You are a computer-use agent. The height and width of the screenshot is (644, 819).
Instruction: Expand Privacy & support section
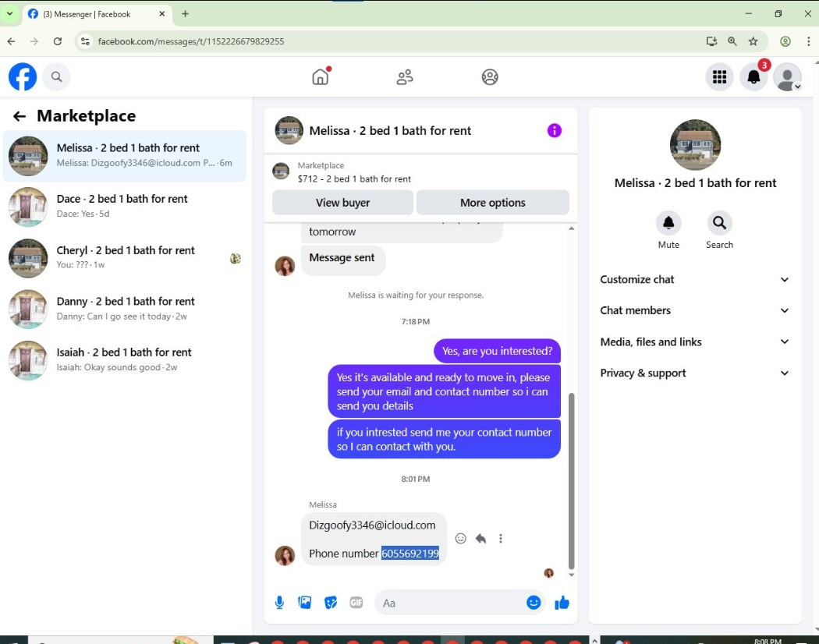694,373
